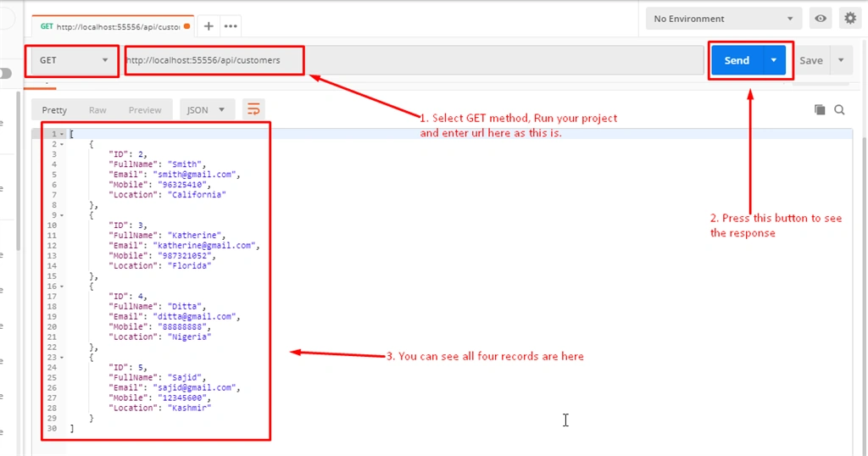Save the request
Viewport: 868px width, 456px height.
[x=811, y=60]
